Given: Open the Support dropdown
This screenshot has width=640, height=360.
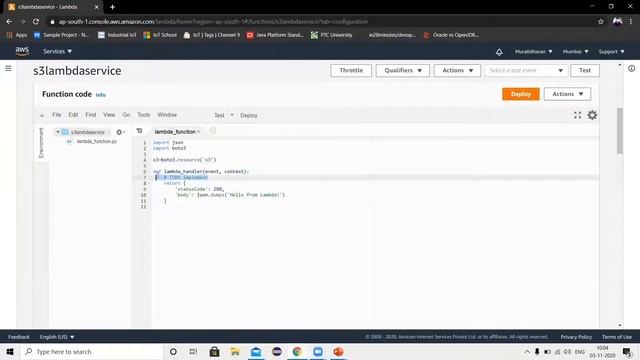Looking at the screenshot, I should [611, 51].
